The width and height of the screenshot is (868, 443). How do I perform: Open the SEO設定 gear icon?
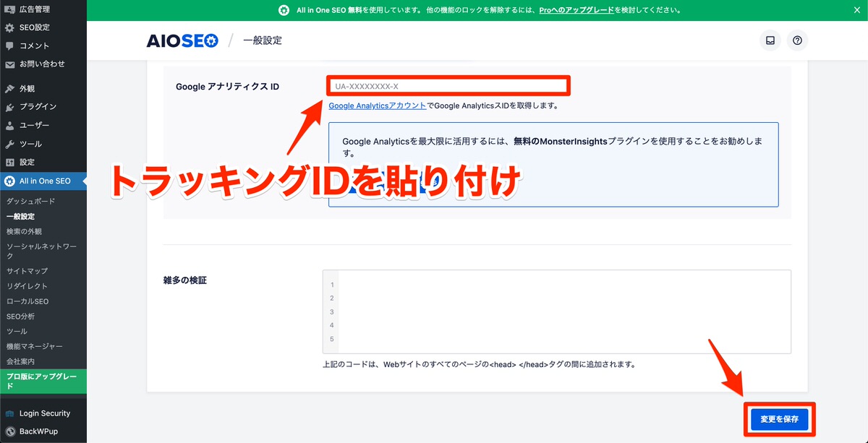[9, 27]
